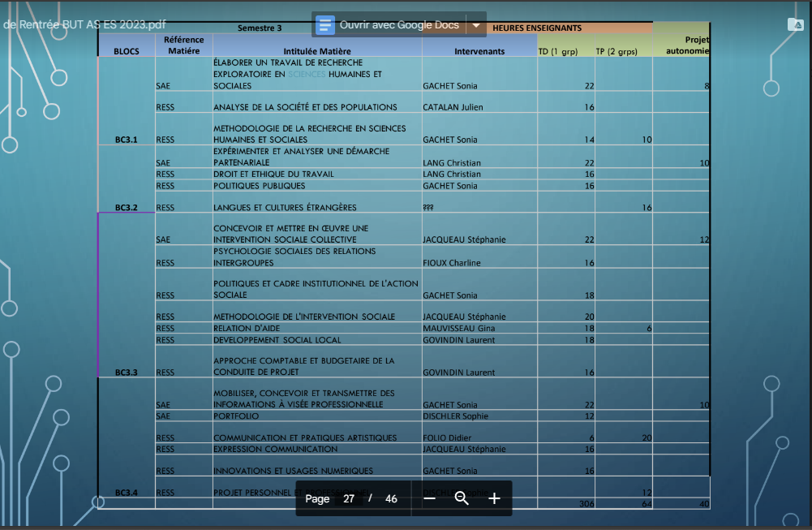Click the "Intervenants" column header

479,51
